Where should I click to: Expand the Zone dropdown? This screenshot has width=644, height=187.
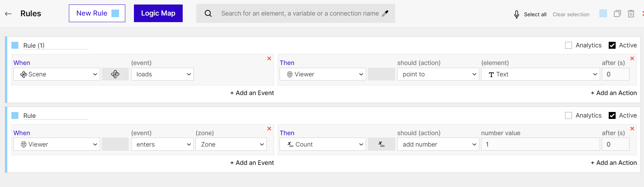tap(231, 144)
